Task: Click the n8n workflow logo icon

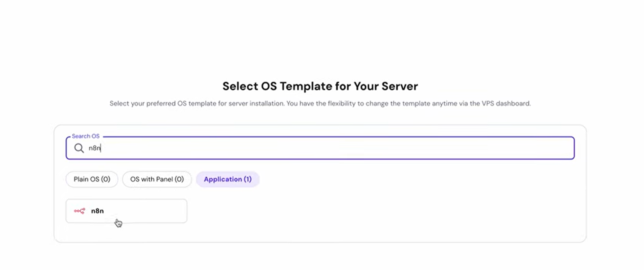Action: [x=79, y=211]
